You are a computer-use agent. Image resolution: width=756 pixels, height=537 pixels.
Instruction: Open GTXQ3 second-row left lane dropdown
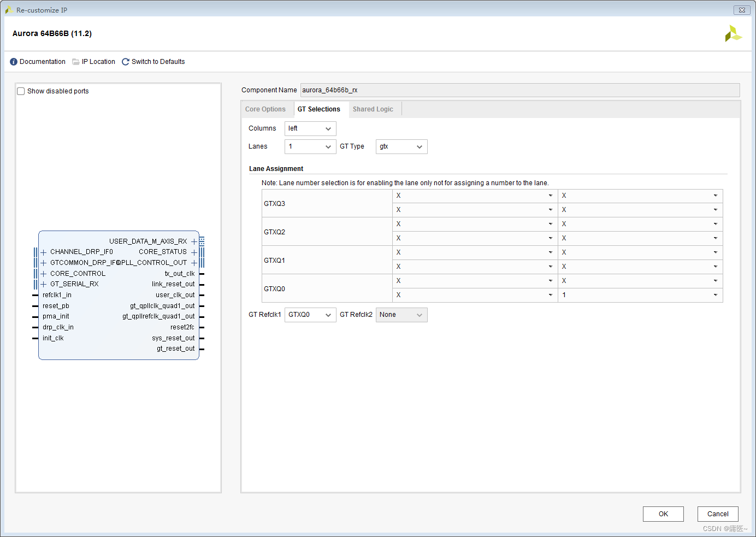click(x=475, y=210)
